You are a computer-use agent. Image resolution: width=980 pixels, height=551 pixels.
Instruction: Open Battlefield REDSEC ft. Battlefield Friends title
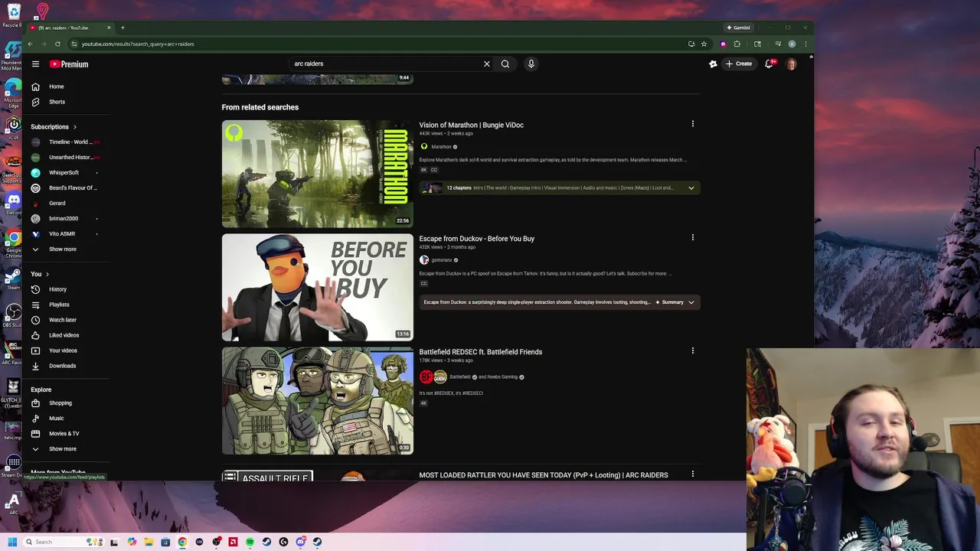[x=480, y=352]
